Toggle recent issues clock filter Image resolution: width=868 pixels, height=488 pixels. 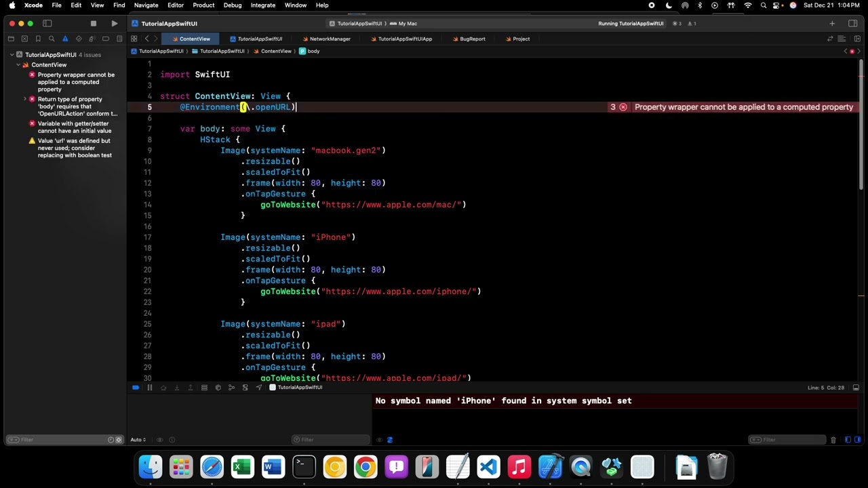point(111,440)
